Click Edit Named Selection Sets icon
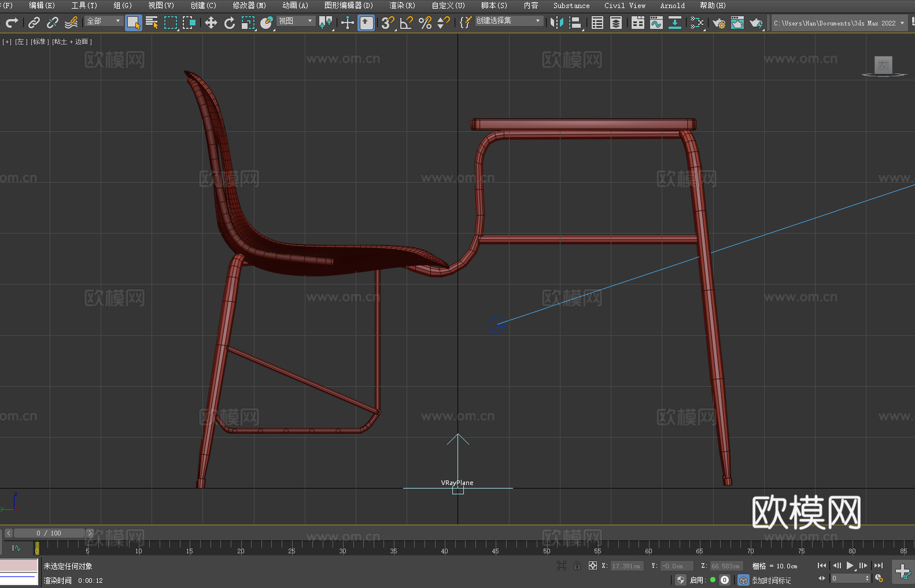The width and height of the screenshot is (915, 588). coord(466,23)
